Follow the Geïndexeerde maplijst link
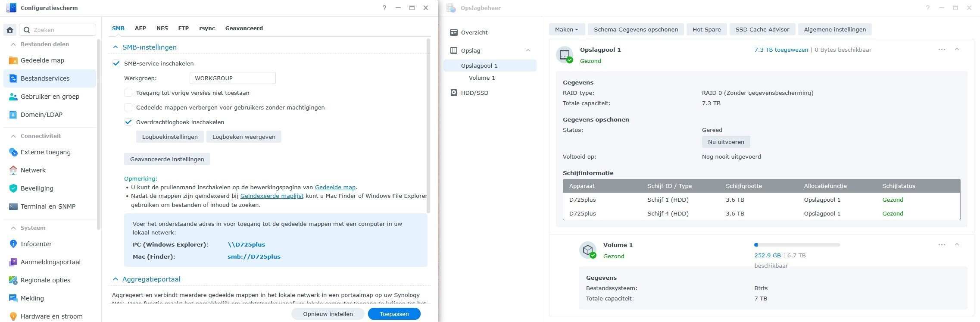The width and height of the screenshot is (980, 322). [x=272, y=196]
